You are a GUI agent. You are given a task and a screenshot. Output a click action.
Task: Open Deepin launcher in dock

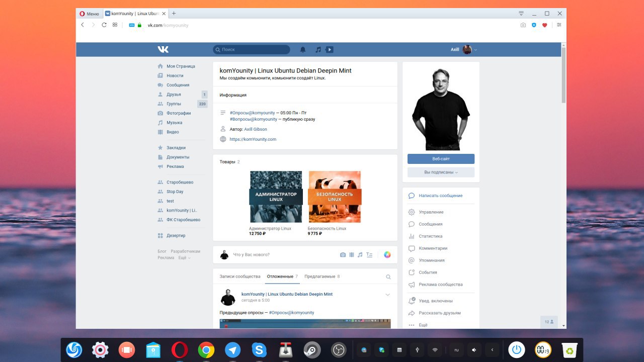click(x=74, y=350)
